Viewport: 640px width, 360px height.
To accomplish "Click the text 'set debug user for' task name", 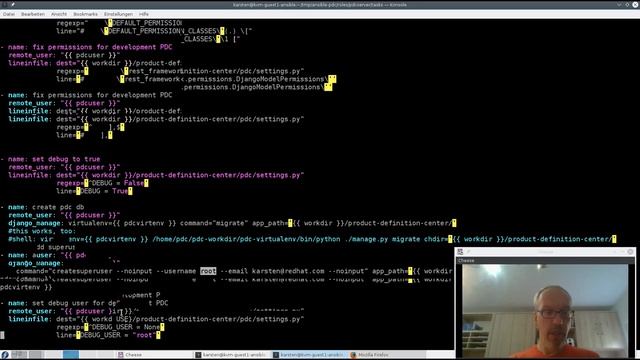I will point(69,303).
